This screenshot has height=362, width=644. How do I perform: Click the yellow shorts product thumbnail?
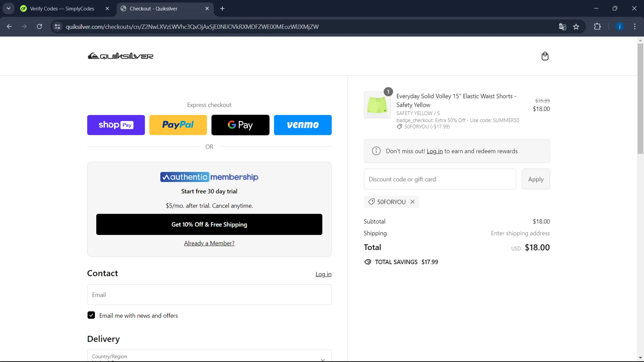377,105
